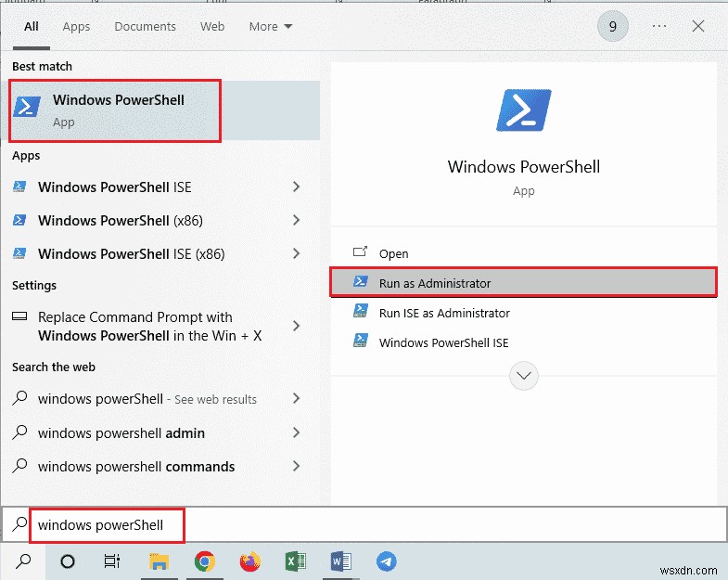The image size is (728, 580).
Task: Switch to the Documents tab
Action: (145, 27)
